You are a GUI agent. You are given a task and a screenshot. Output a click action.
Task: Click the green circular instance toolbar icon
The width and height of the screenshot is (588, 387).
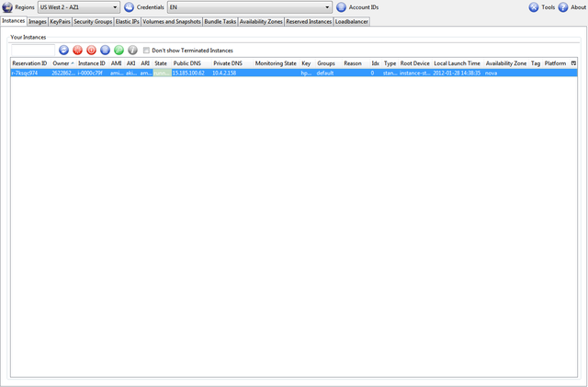119,50
